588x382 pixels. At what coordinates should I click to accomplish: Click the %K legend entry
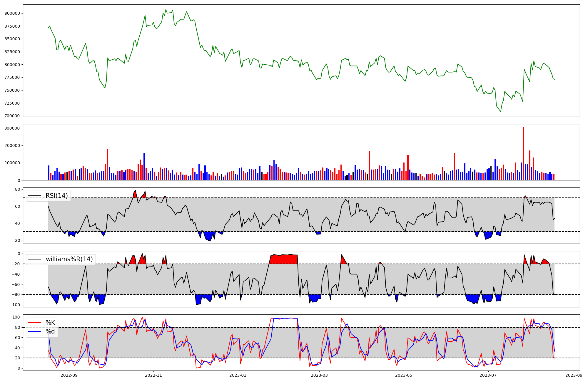click(x=50, y=323)
